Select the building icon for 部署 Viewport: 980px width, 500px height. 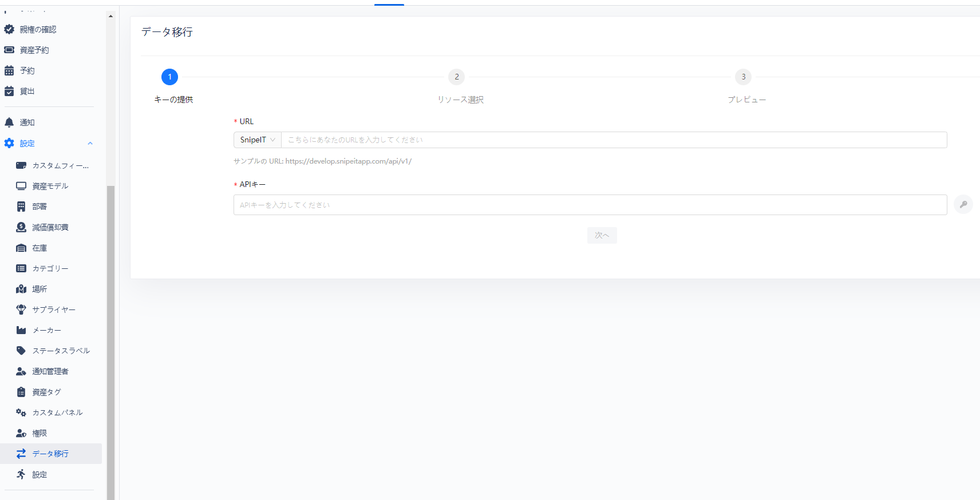[x=21, y=207]
